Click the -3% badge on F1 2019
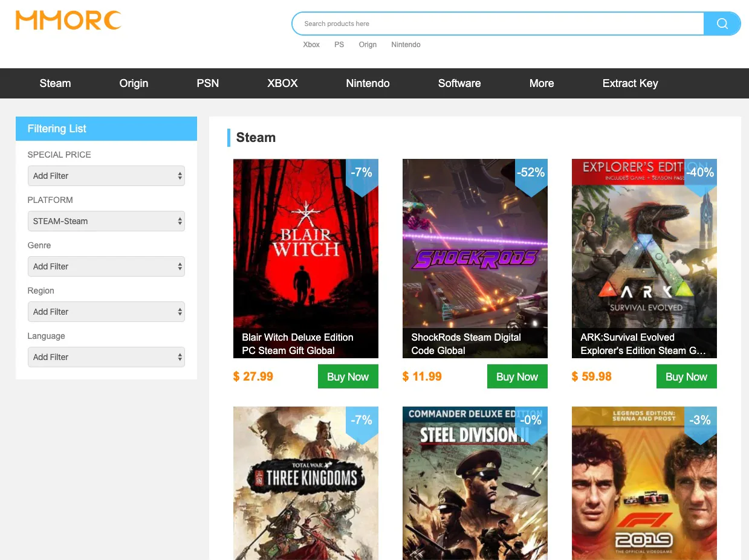Image resolution: width=749 pixels, height=560 pixels. (x=700, y=425)
